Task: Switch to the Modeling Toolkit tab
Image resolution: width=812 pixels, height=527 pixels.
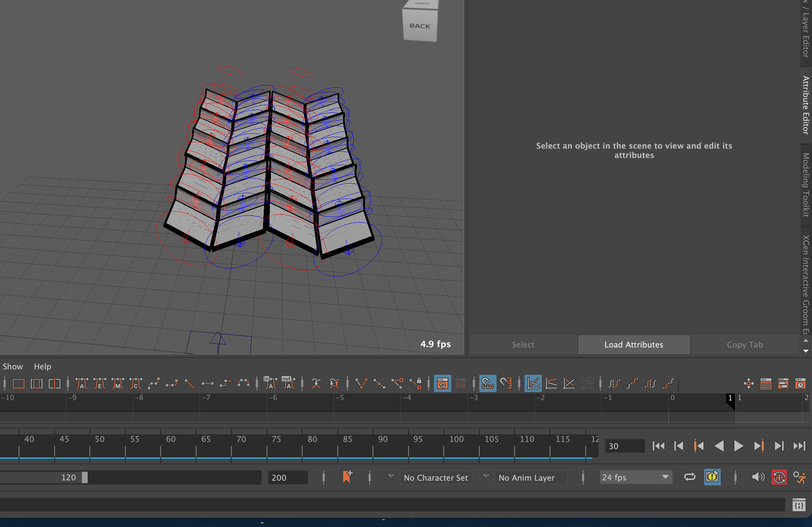Action: [x=806, y=185]
